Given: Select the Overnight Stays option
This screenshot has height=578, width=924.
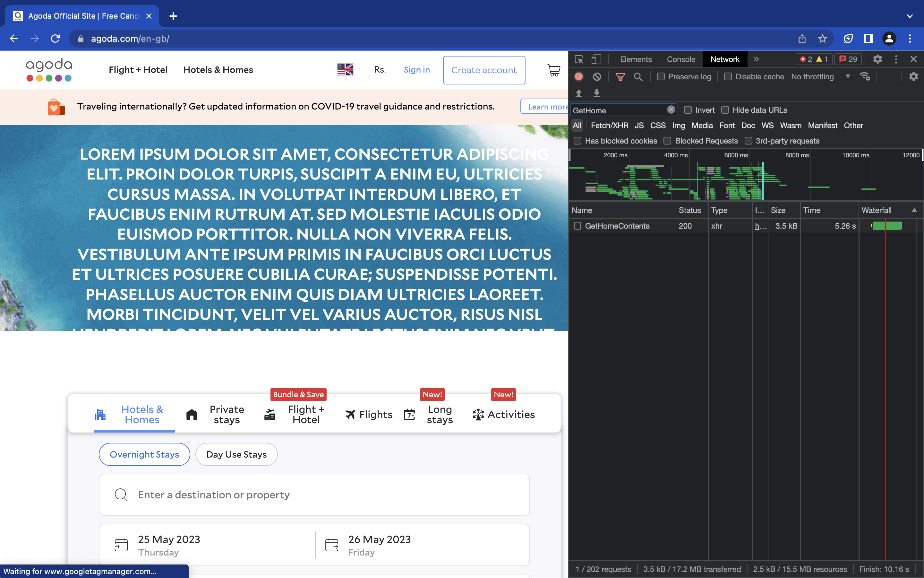Looking at the screenshot, I should (x=144, y=454).
